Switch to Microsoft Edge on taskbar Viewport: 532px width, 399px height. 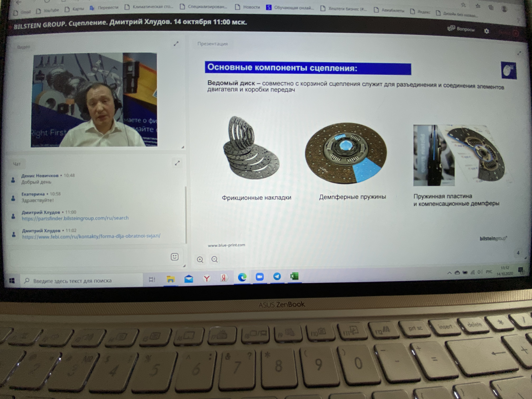coord(242,277)
